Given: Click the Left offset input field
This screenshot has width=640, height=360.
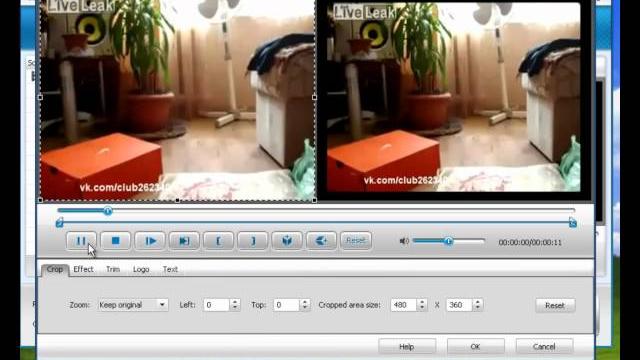Looking at the screenshot, I should pyautogui.click(x=216, y=305).
